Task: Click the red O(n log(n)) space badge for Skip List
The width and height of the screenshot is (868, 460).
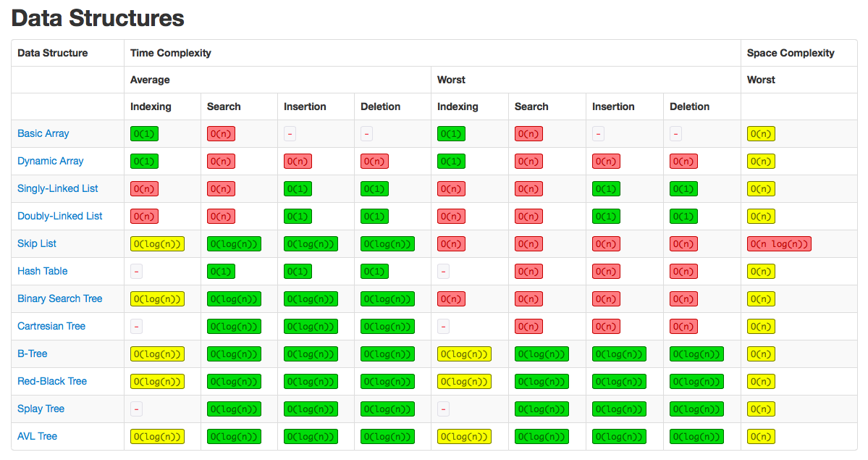Action: 780,243
